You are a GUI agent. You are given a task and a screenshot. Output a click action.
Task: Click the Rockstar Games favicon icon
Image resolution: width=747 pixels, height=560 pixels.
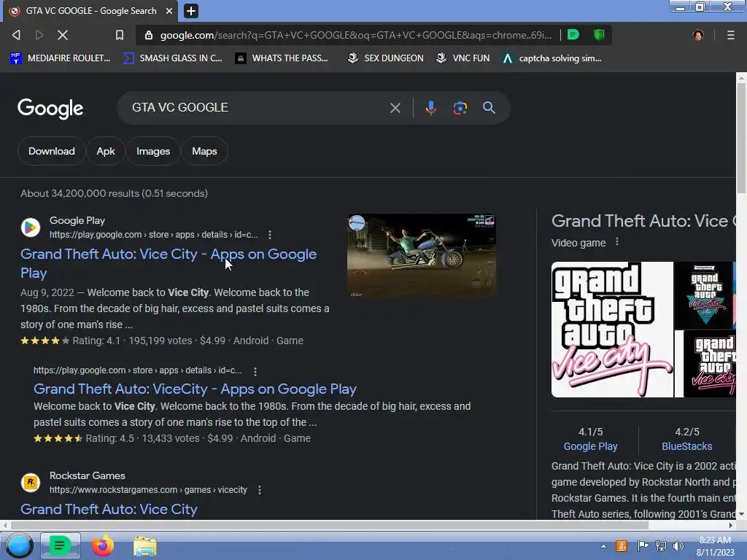31,483
